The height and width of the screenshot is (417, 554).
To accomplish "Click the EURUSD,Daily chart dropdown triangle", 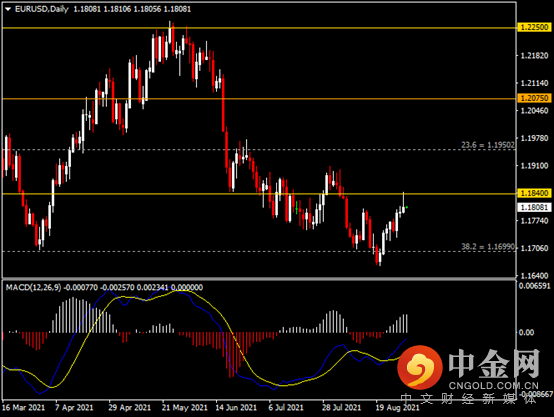I will (8, 10).
